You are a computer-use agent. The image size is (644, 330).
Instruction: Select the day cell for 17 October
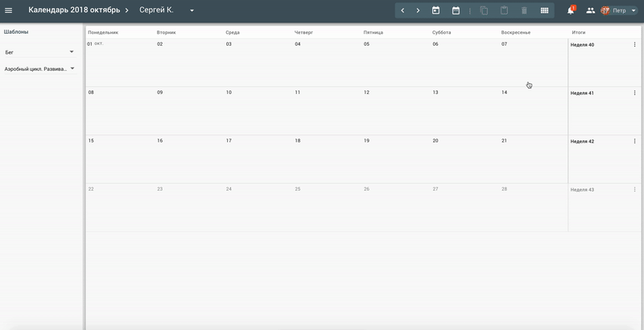coord(258,159)
